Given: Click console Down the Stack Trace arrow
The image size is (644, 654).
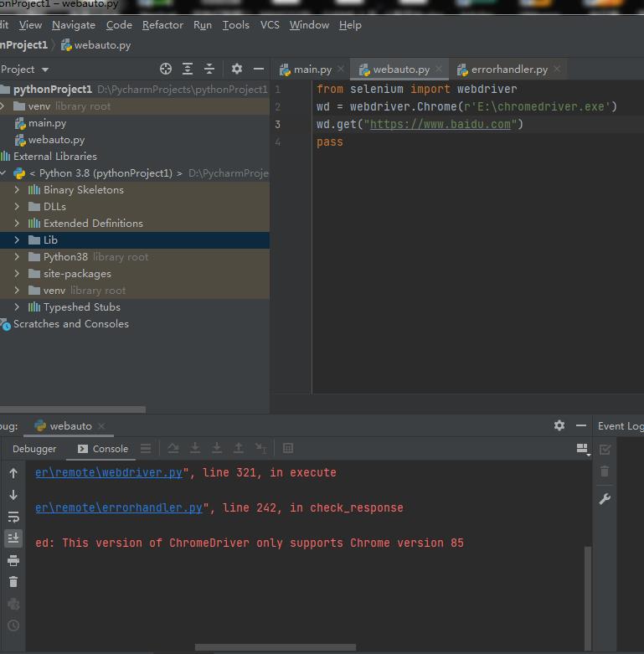Looking at the screenshot, I should (x=13, y=495).
